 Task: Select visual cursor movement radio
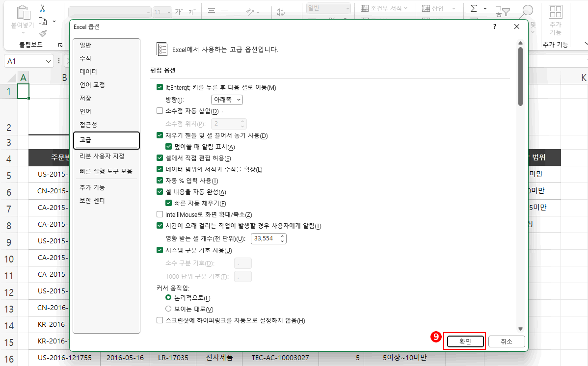coord(168,309)
